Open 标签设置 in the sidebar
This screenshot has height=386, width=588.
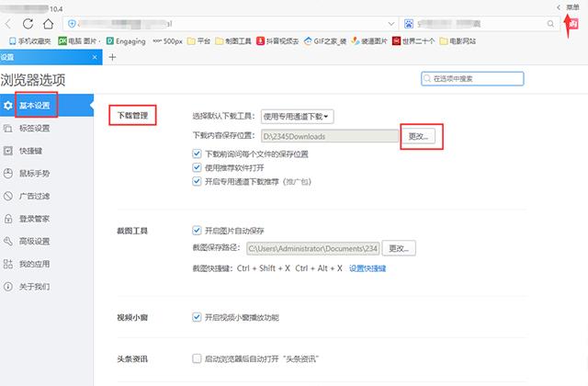[x=35, y=129]
